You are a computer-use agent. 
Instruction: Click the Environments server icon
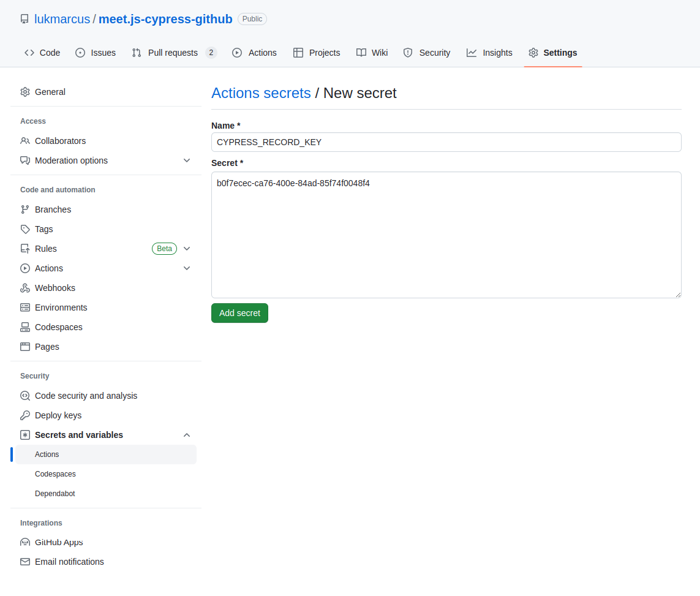tap(25, 308)
